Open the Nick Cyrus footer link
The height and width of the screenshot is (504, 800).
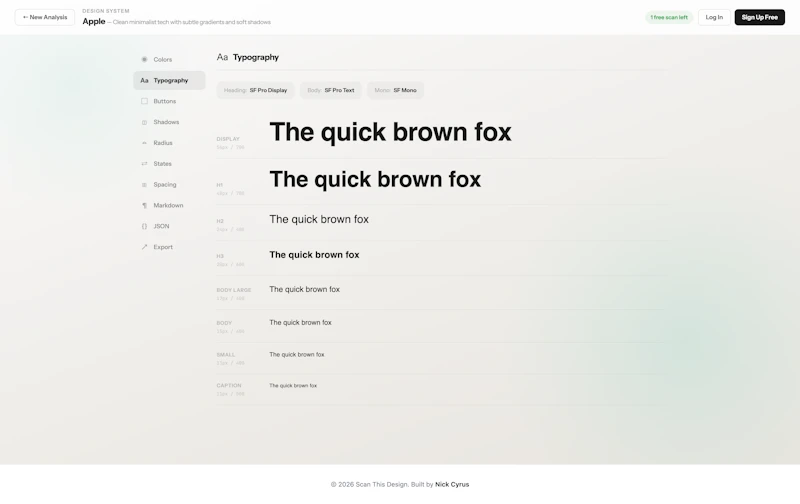[x=452, y=485]
